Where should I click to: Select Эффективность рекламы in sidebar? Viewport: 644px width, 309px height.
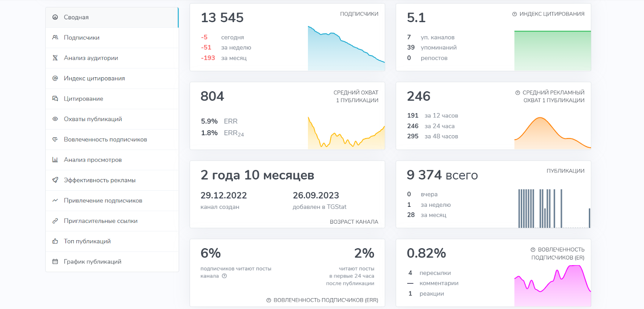click(x=99, y=180)
